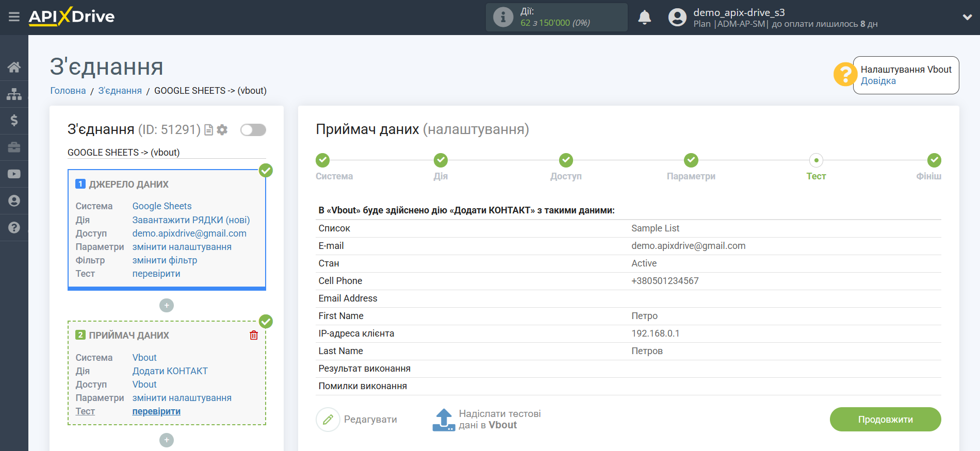The image size is (980, 451).
Task: Click Додати КОНТАКТ action link
Action: pyautogui.click(x=170, y=371)
